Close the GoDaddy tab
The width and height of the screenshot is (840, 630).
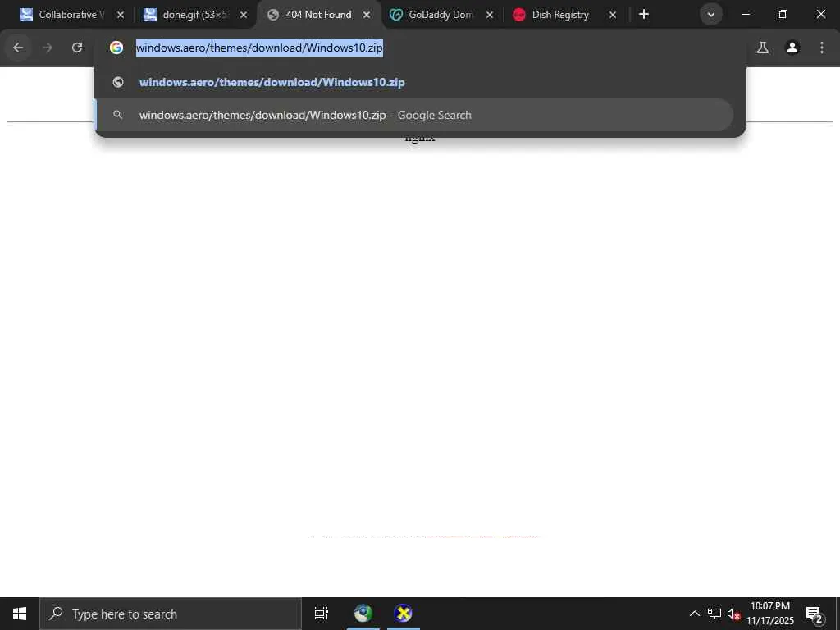tap(490, 15)
